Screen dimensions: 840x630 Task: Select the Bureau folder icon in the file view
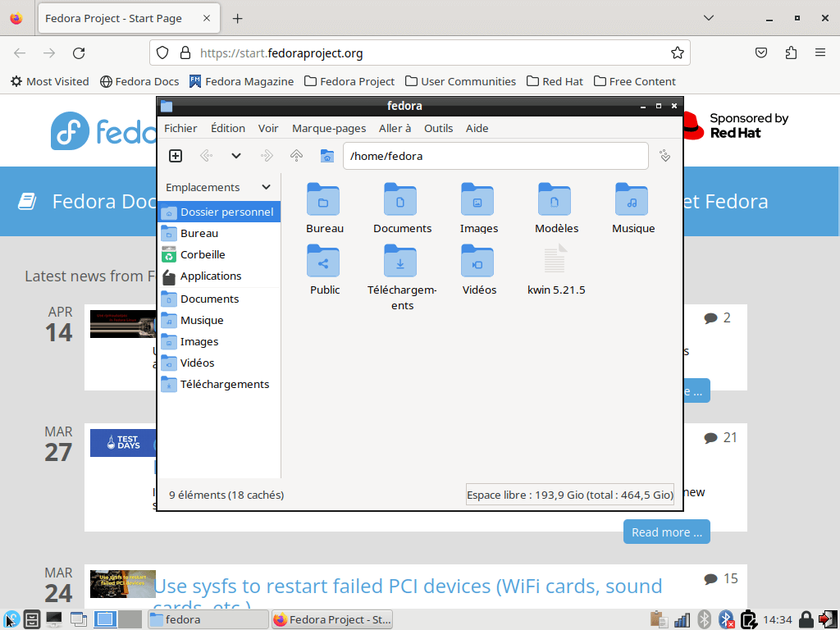(323, 199)
